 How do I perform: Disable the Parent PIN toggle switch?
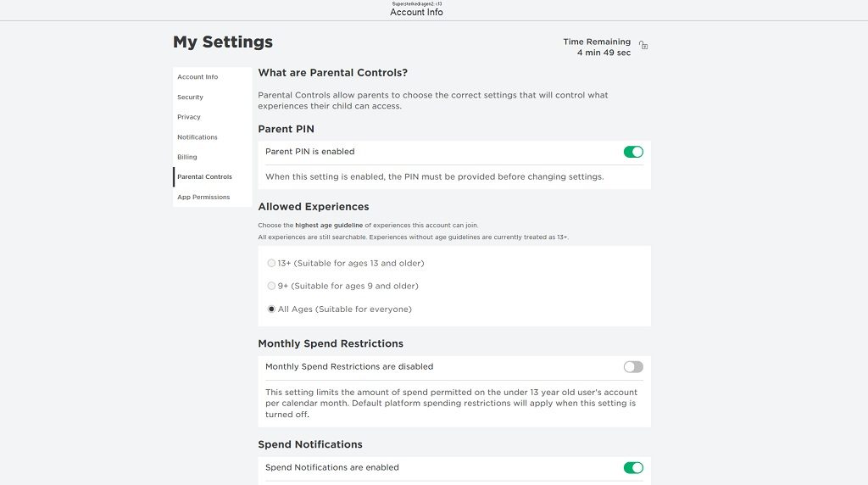pyautogui.click(x=633, y=152)
